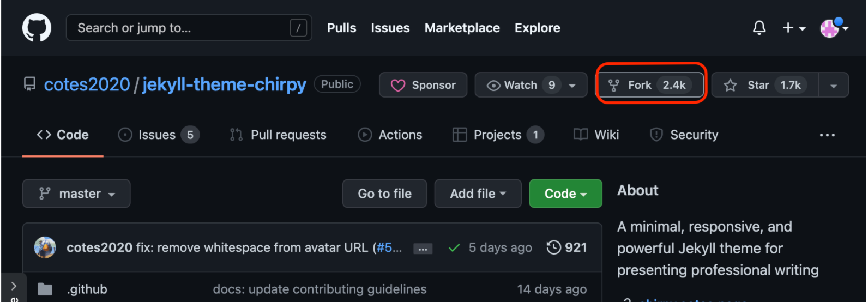This screenshot has width=868, height=302.
Task: Open the Wiki tab
Action: [596, 135]
